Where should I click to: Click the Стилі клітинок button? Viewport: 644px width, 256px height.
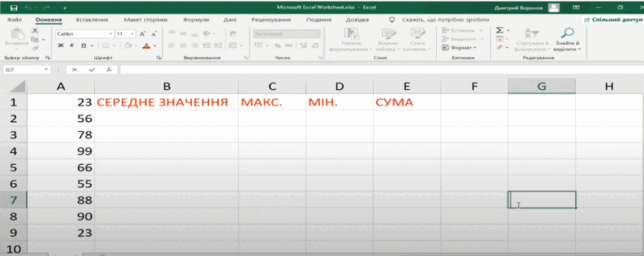tap(417, 40)
